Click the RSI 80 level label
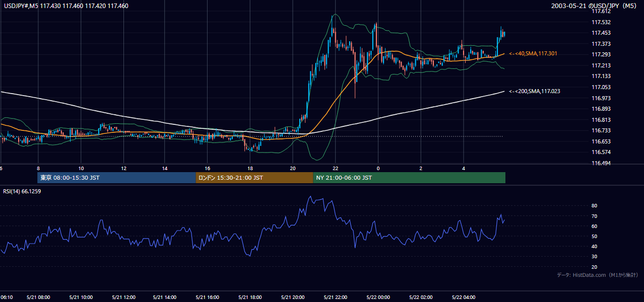644x302 pixels. (x=595, y=206)
